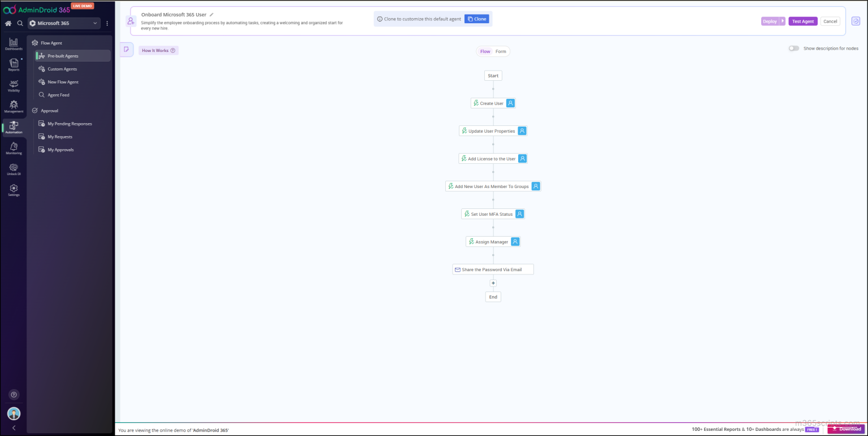
Task: Open the three-dot menu near tenant selector
Action: tap(107, 23)
